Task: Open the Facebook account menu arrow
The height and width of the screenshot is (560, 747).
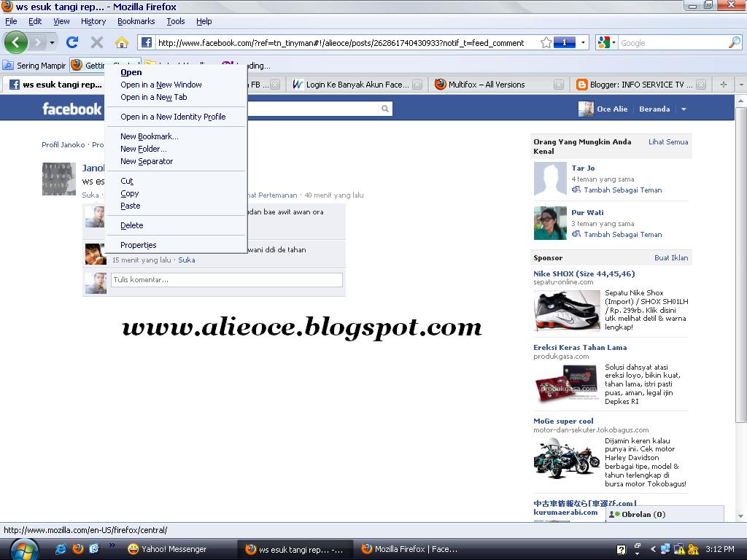Action: pos(684,109)
